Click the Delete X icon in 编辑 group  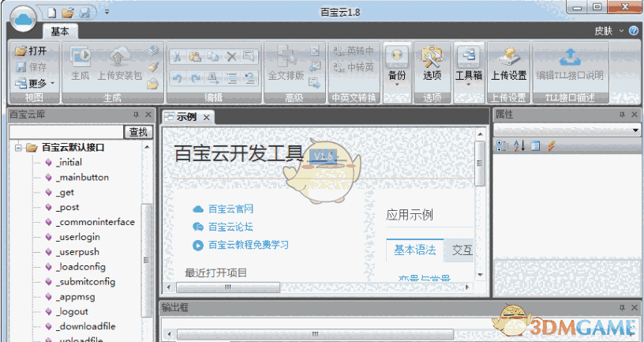click(231, 56)
